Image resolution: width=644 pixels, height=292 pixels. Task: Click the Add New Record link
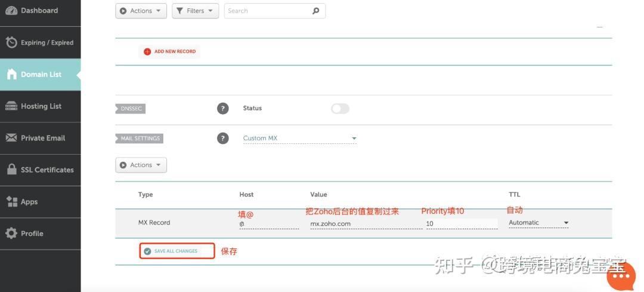click(175, 51)
